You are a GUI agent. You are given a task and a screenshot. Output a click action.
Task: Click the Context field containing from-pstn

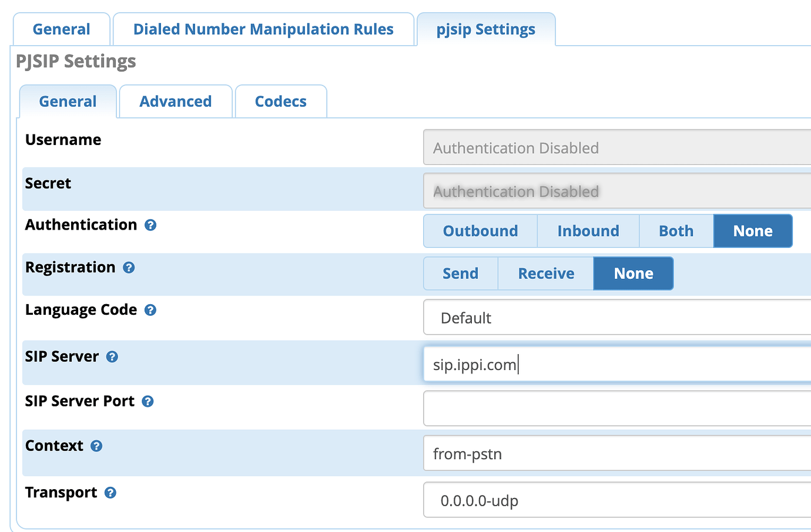point(617,453)
